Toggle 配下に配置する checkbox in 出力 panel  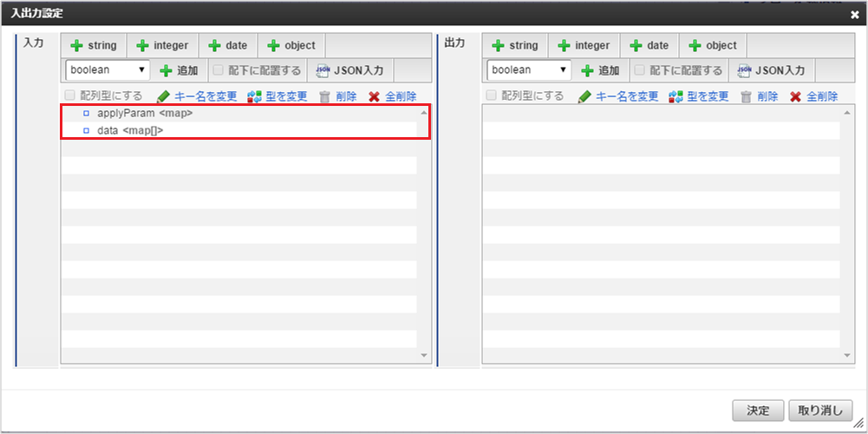pos(639,70)
